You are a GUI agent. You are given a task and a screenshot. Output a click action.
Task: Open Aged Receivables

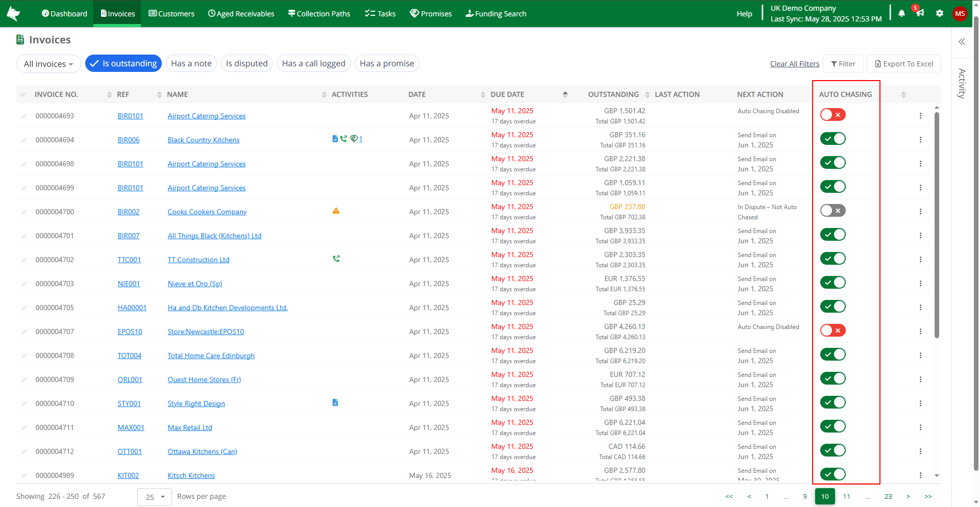click(241, 14)
